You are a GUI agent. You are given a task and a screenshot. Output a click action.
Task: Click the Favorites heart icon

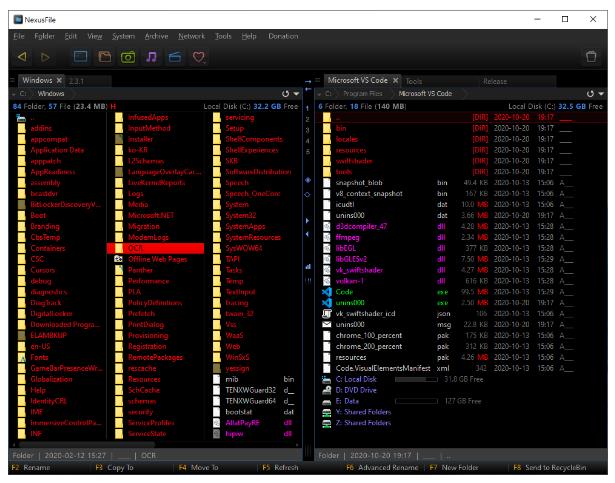pos(198,57)
